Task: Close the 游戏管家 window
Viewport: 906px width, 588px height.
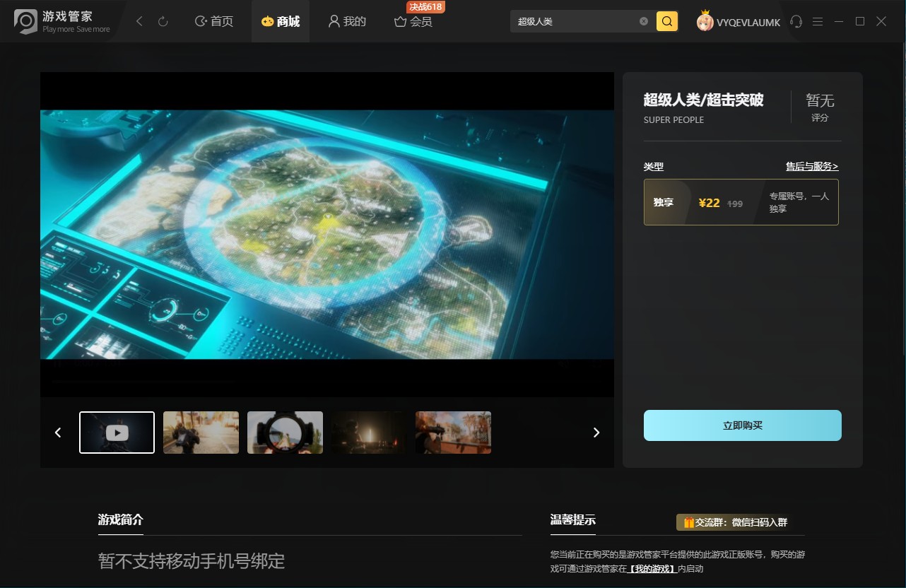Action: (881, 22)
